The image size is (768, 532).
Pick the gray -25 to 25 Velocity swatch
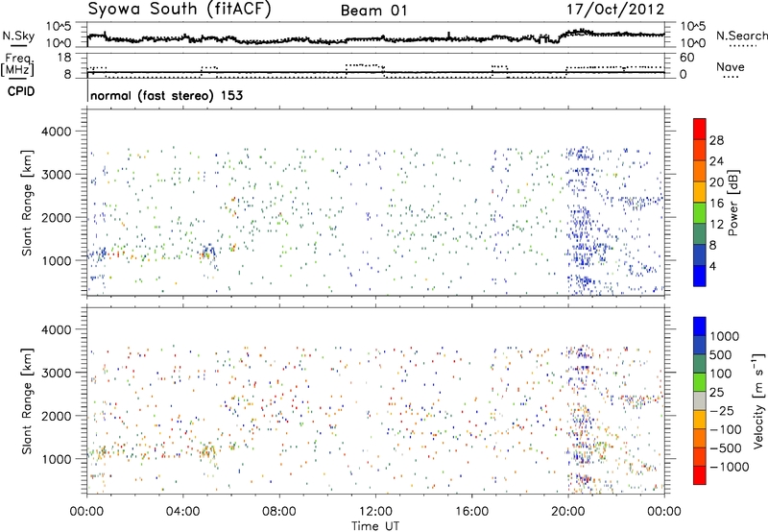700,400
